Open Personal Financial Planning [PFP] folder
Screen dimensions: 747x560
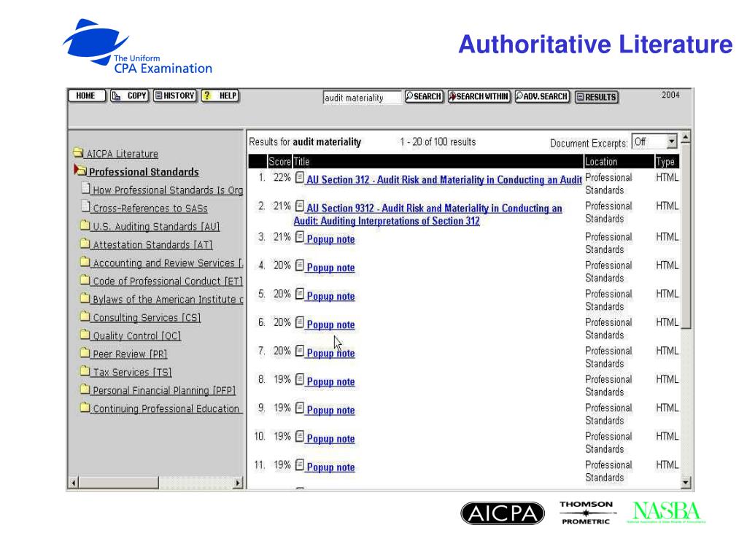click(x=164, y=391)
